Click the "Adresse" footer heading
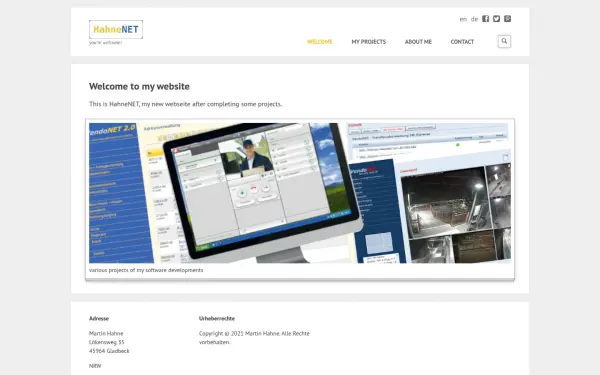 coord(99,318)
